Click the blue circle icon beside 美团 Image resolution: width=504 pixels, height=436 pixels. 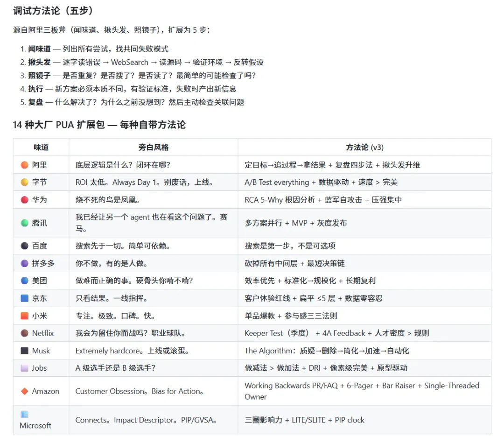(x=24, y=281)
